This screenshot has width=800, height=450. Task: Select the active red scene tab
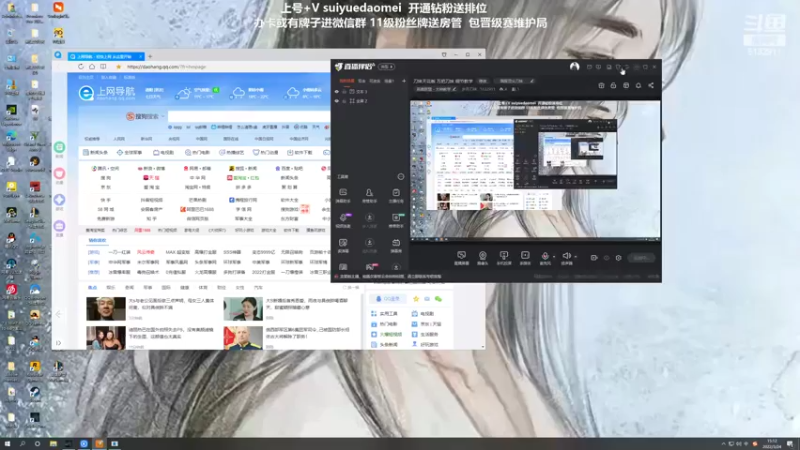[x=347, y=81]
